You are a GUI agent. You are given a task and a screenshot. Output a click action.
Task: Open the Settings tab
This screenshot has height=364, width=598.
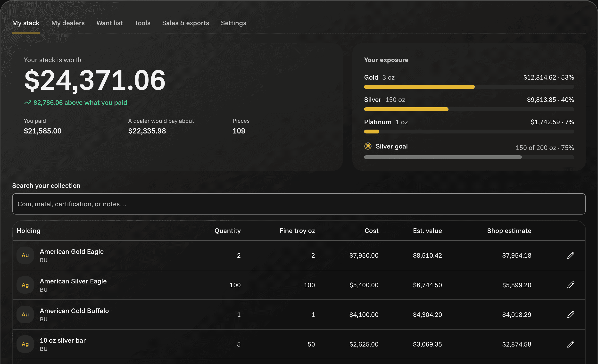pyautogui.click(x=233, y=23)
